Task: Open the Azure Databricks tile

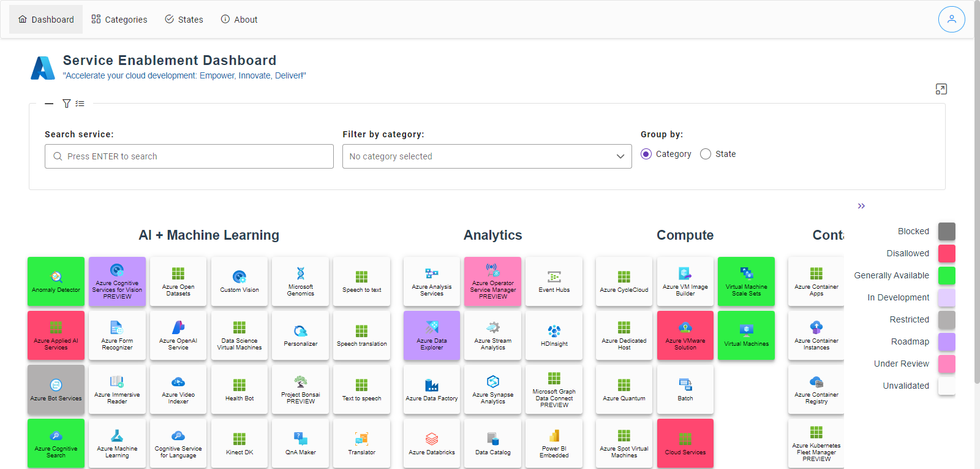Action: pyautogui.click(x=432, y=443)
